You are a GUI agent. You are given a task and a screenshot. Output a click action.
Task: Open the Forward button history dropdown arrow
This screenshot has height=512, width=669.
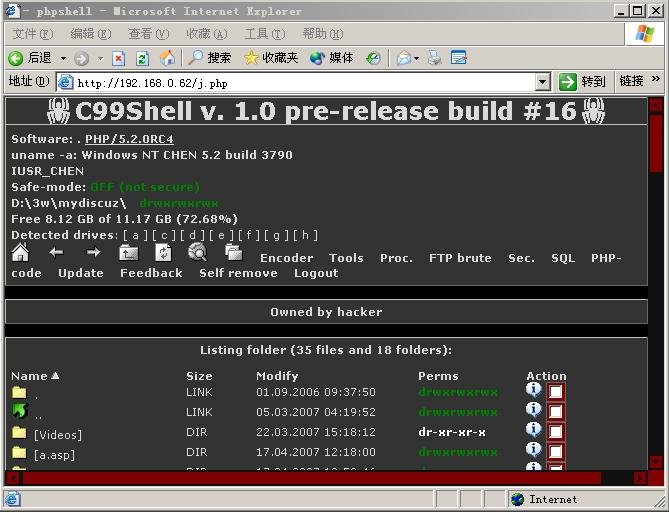[x=100, y=58]
